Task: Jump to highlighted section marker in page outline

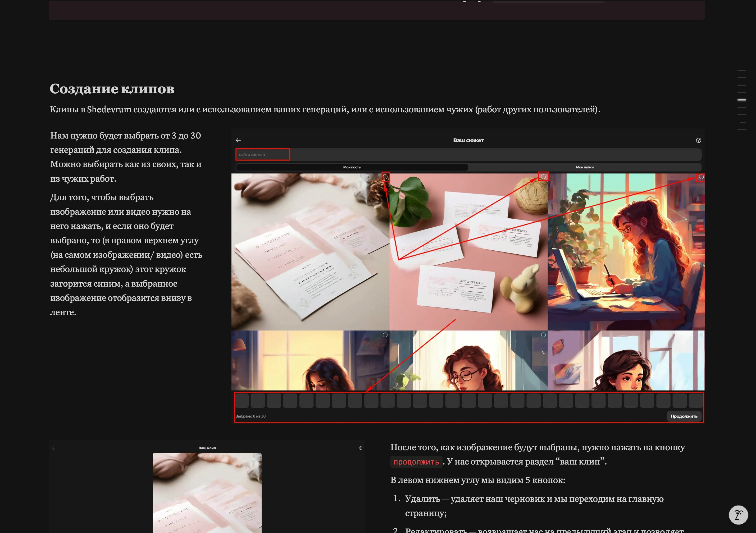Action: [741, 100]
